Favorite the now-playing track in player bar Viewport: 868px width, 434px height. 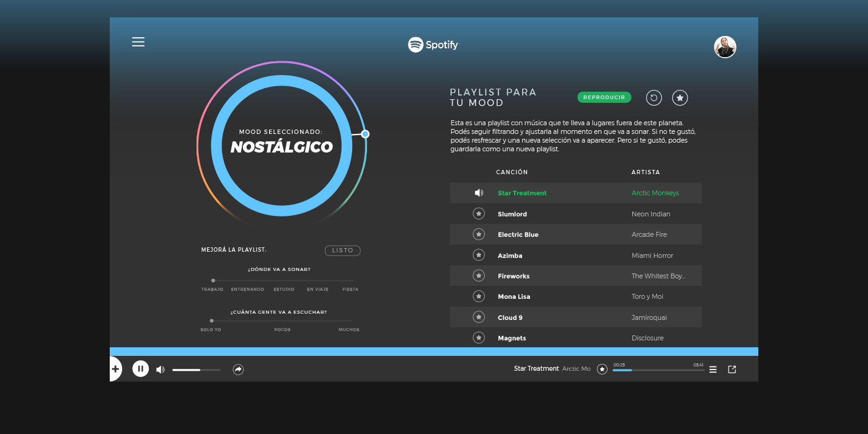pos(602,369)
